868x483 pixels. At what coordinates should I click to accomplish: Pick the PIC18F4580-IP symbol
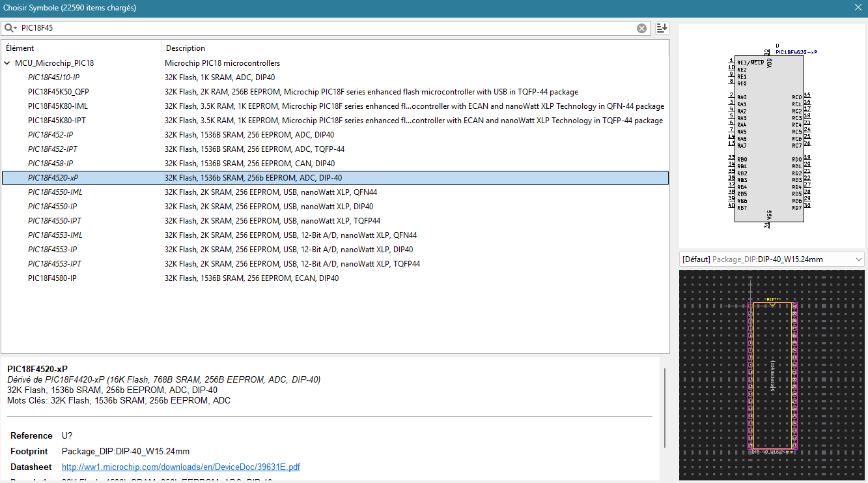[x=52, y=278]
